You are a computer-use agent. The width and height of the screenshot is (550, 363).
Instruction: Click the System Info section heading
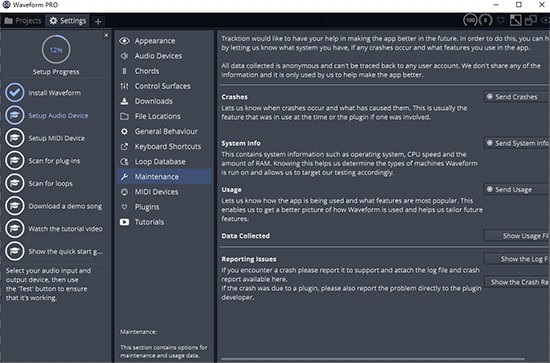241,143
